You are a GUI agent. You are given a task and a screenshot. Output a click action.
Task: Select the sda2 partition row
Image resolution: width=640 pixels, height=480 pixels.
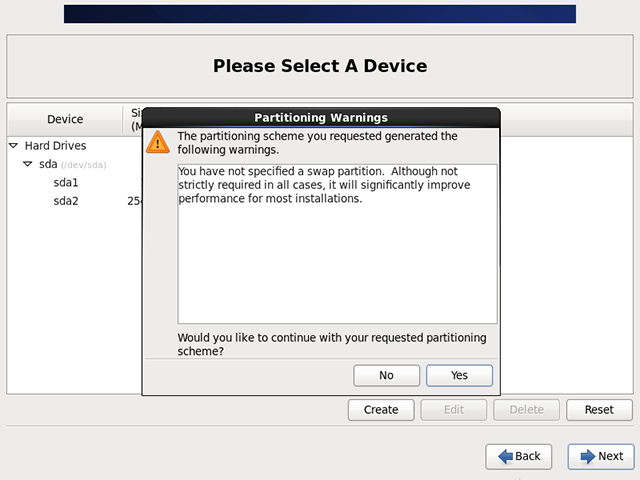point(66,201)
